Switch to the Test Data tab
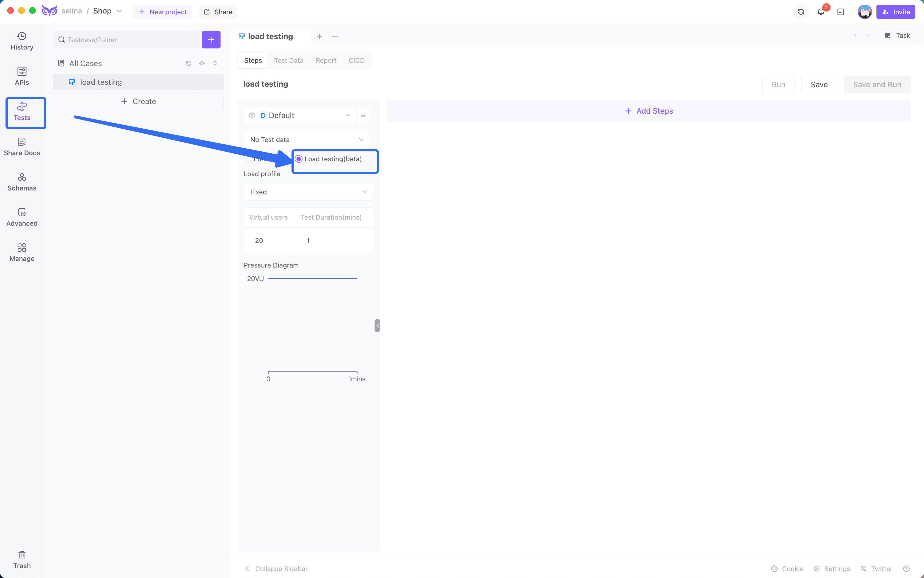Screen dimensions: 924x578 pos(289,60)
